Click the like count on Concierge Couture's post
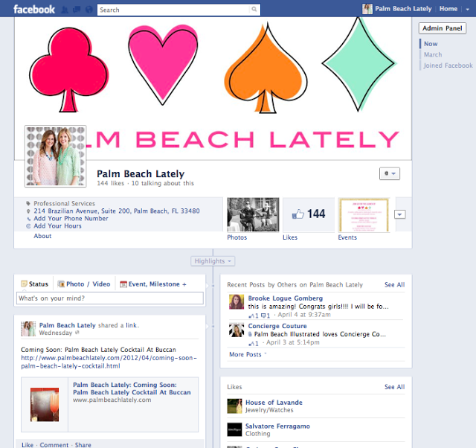Image resolution: width=476 pixels, height=448 pixels. pyautogui.click(x=254, y=344)
